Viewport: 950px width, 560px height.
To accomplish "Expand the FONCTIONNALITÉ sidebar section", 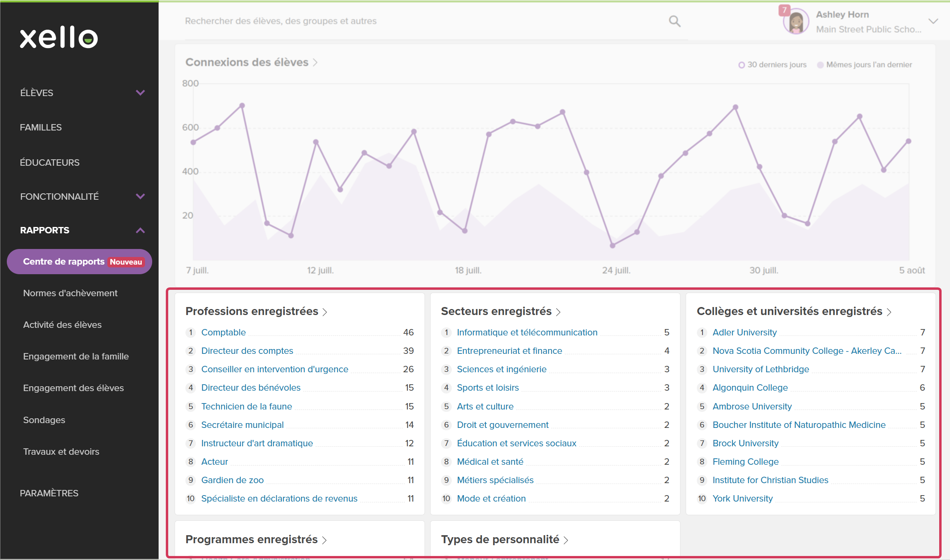I will pos(140,196).
